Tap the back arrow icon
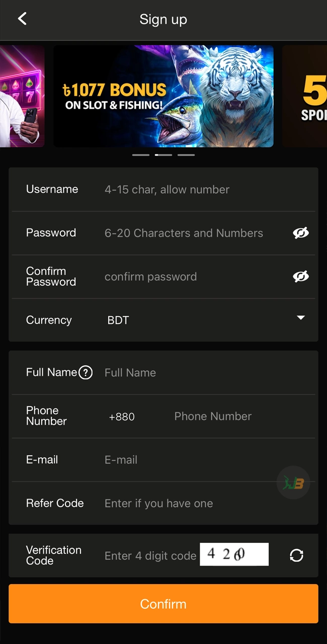 22,19
